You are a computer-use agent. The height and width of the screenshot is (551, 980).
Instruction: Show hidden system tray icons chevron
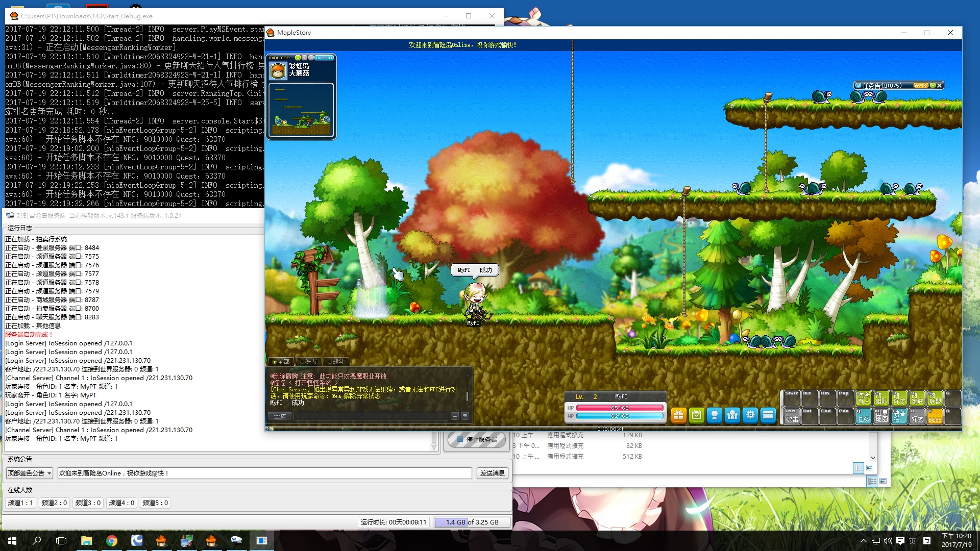(864, 541)
